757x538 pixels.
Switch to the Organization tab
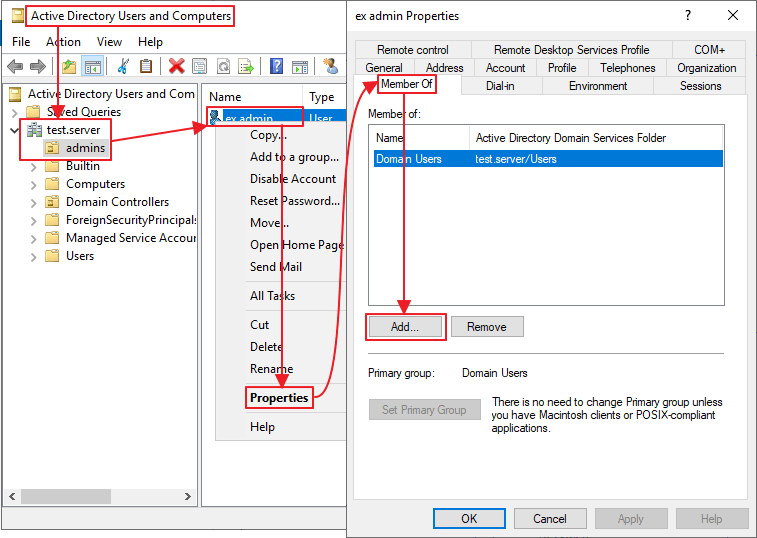(706, 68)
